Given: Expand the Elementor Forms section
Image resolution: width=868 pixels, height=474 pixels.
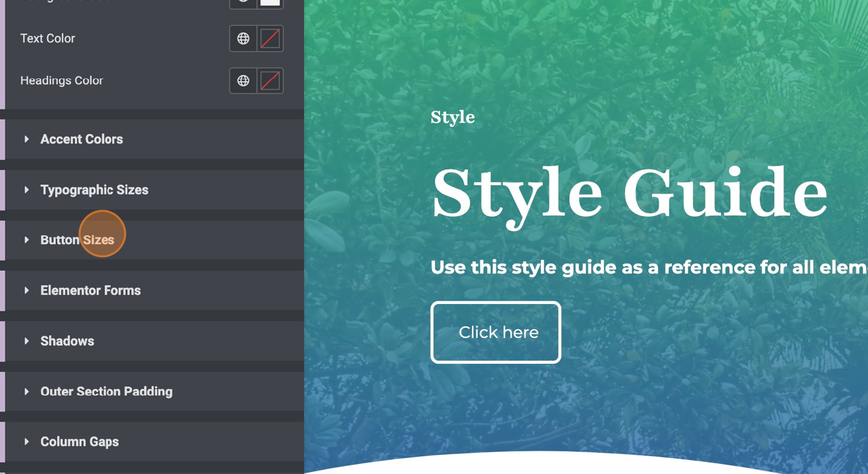Looking at the screenshot, I should pos(154,290).
